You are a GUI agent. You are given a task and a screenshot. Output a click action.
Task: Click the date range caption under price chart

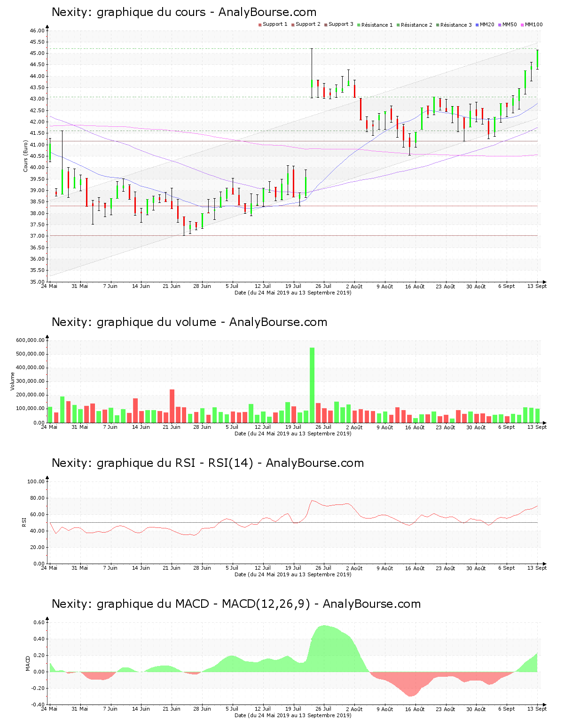pos(293,293)
